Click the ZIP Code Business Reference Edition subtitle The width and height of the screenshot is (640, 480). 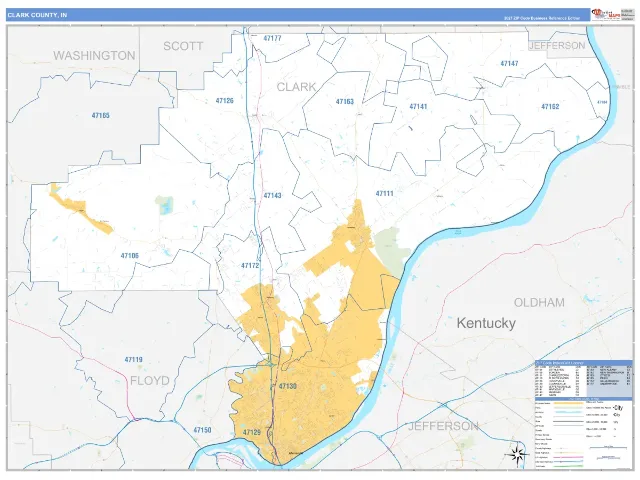click(542, 18)
